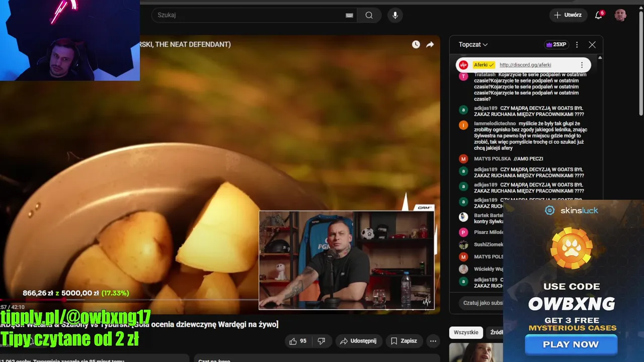The width and height of the screenshot is (644, 362).
Task: Click the Watch later clock icon on video
Action: 416,44
